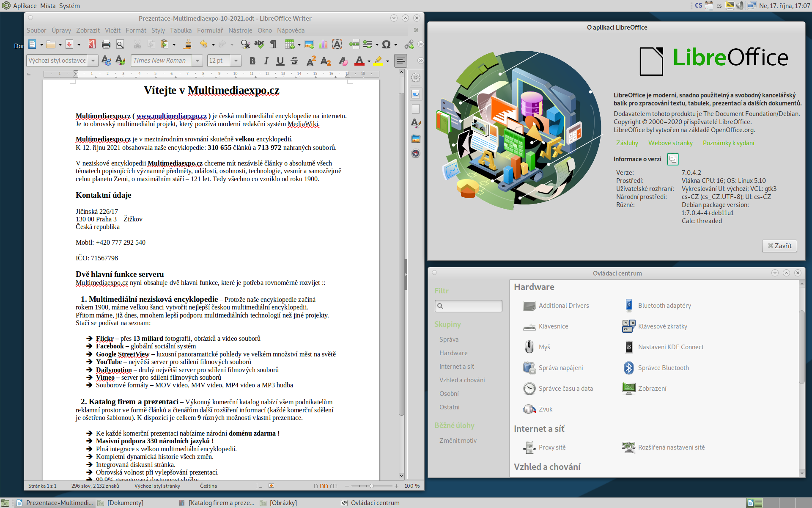The width and height of the screenshot is (812, 508).
Task: Open Správce Bluetooth in control center
Action: click(x=663, y=368)
